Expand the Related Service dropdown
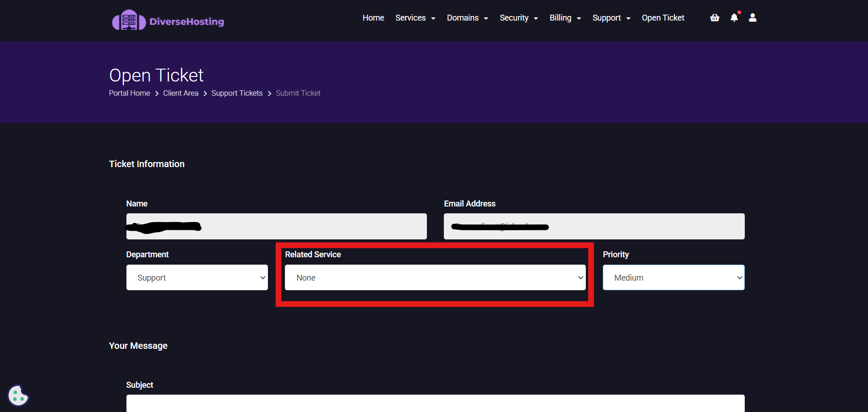The width and height of the screenshot is (868, 412). pos(435,277)
